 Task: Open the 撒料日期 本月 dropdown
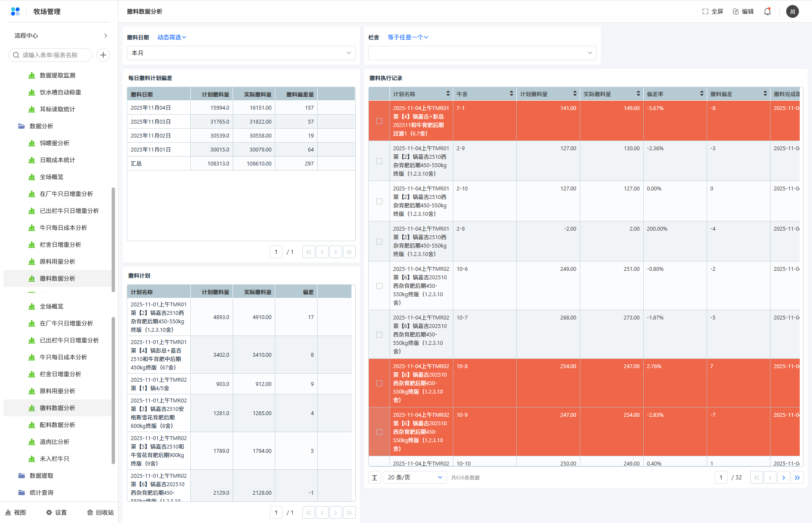241,53
